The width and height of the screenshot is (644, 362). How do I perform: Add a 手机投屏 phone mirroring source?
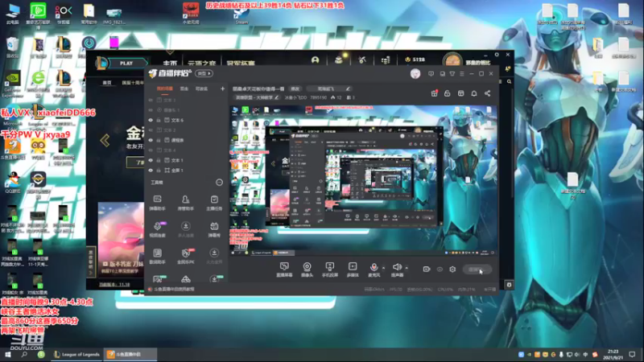[x=329, y=269]
